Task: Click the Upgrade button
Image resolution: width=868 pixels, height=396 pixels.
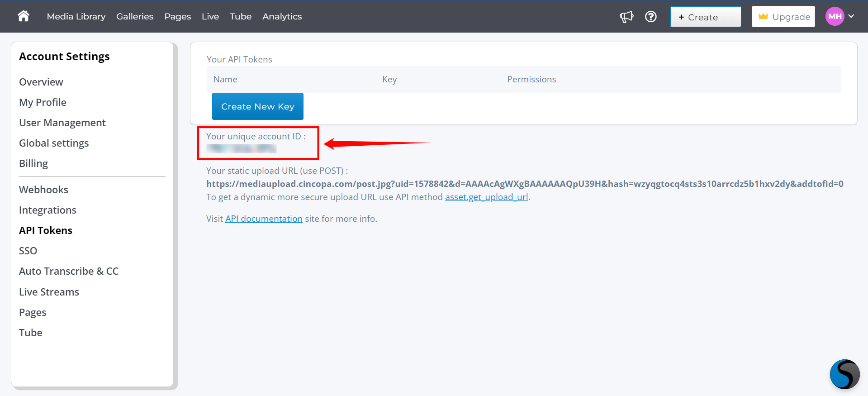Action: 783,17
